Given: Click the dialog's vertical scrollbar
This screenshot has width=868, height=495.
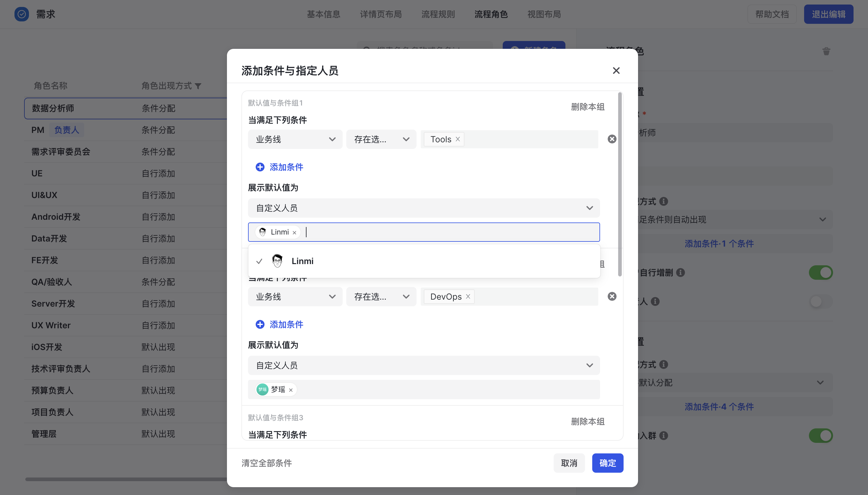Looking at the screenshot, I should (620, 184).
